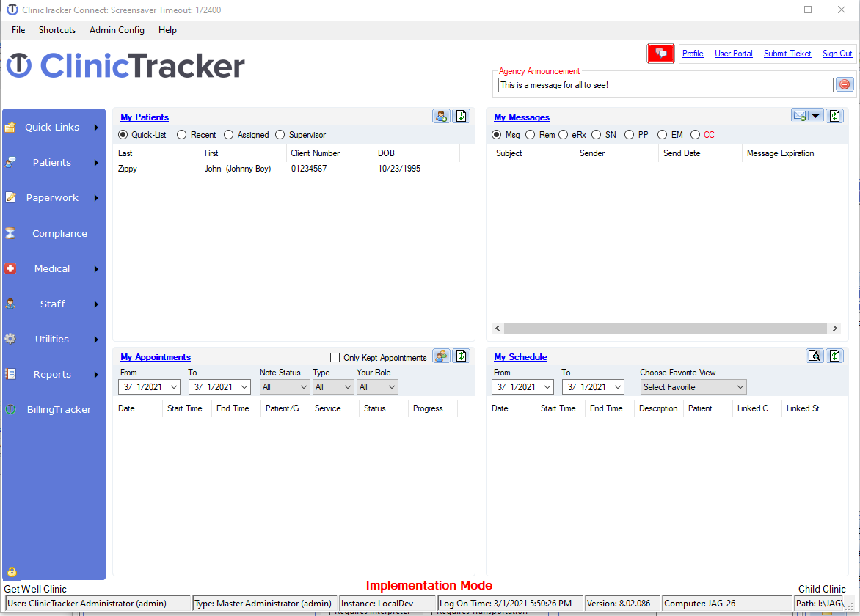Image resolution: width=860 pixels, height=616 pixels.
Task: Refresh the My Messages panel
Action: (x=835, y=116)
